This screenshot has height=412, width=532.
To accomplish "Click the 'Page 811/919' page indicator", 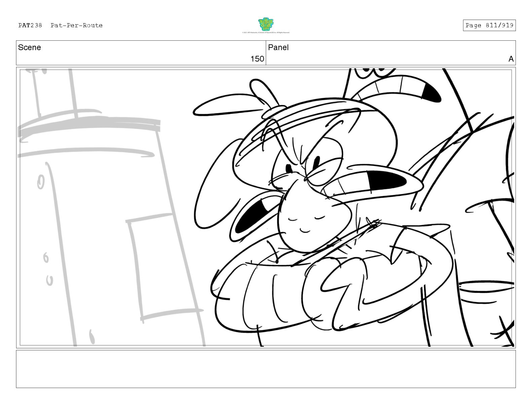I will point(489,25).
